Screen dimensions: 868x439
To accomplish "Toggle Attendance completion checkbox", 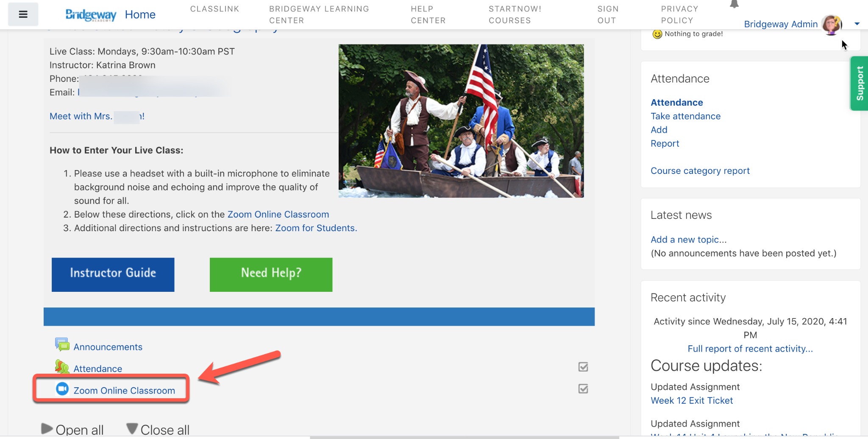I will (x=583, y=367).
